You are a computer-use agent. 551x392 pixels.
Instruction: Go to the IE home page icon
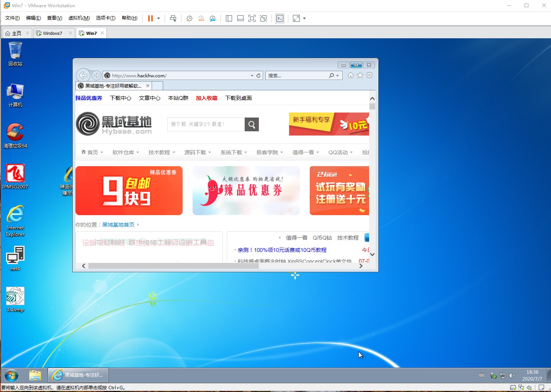(351, 75)
